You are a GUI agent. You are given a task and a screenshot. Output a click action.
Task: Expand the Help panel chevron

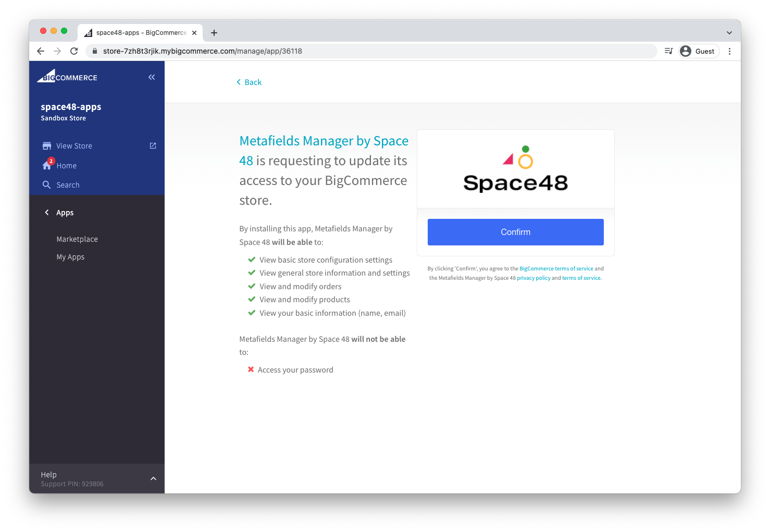click(x=153, y=478)
